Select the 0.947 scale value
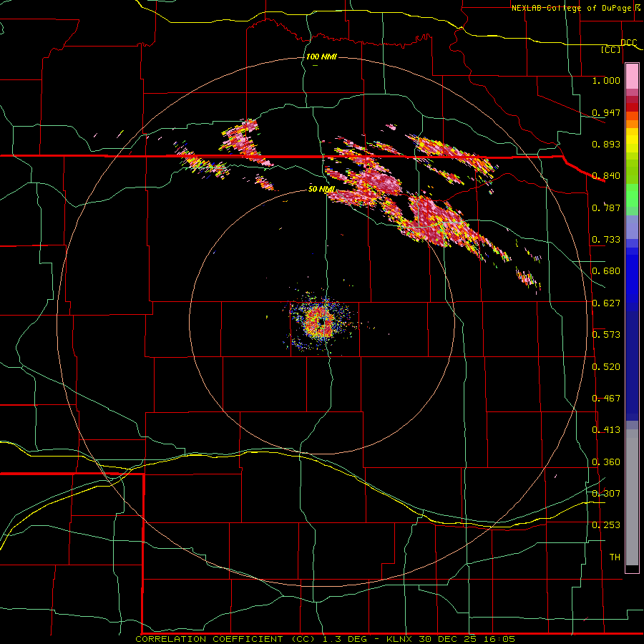 click(x=606, y=112)
